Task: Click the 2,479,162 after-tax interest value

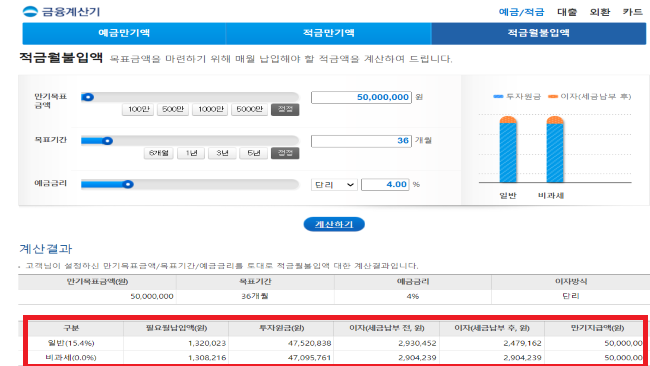Action: click(522, 343)
